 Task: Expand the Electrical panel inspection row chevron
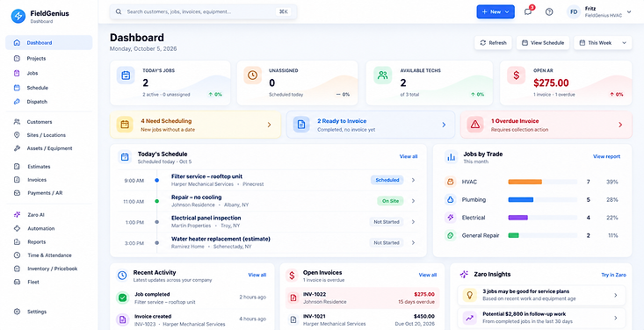pyautogui.click(x=413, y=222)
